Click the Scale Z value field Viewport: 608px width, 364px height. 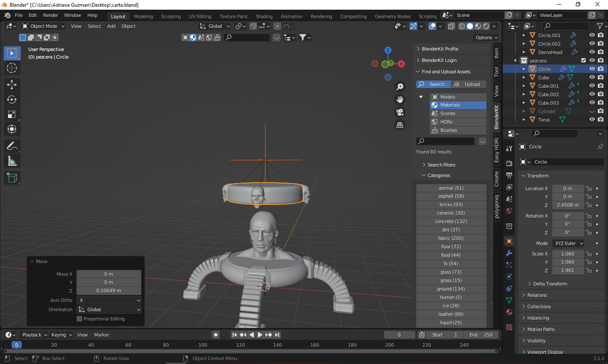(568, 271)
